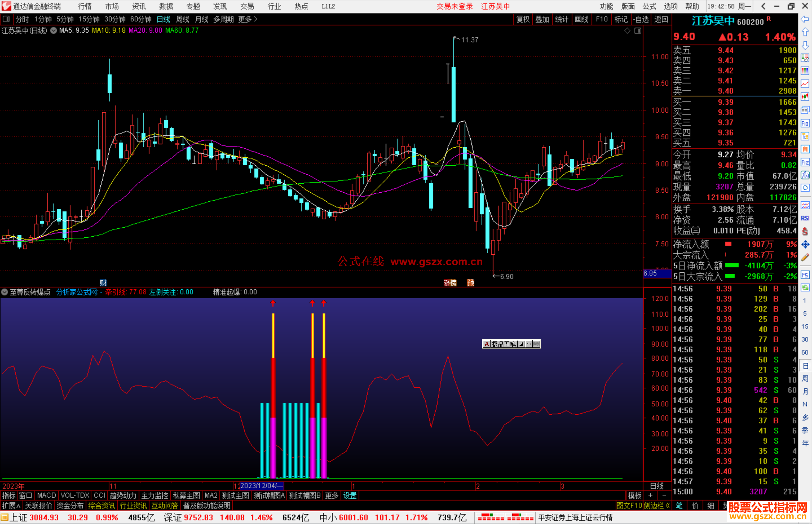Toggle the circle next to 江苏吴中(日线)
Viewport: 812px width, 524px height.
click(54, 30)
